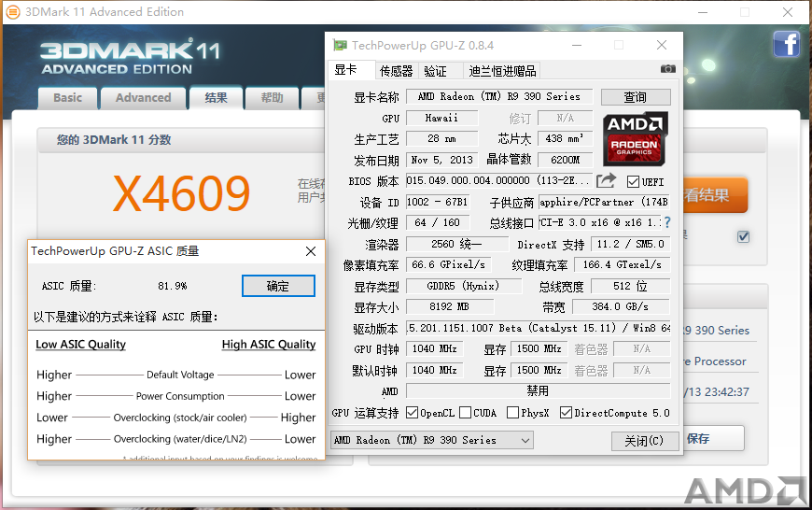Click the BIOS share/export arrow icon
This screenshot has height=510, width=812.
(x=607, y=180)
